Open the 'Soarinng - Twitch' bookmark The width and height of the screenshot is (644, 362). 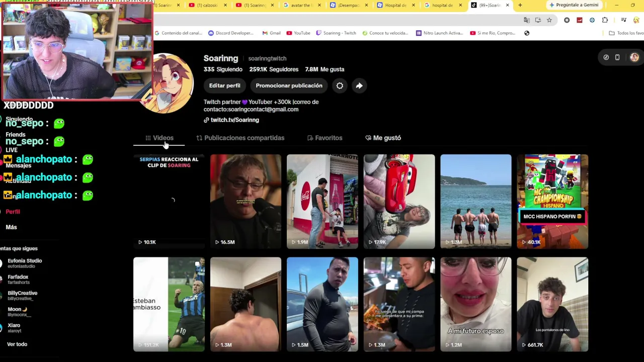pyautogui.click(x=336, y=33)
